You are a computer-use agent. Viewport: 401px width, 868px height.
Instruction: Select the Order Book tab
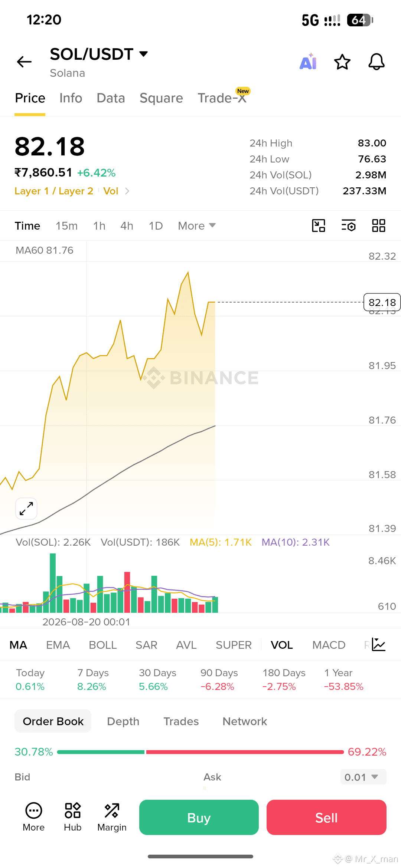coord(53,721)
